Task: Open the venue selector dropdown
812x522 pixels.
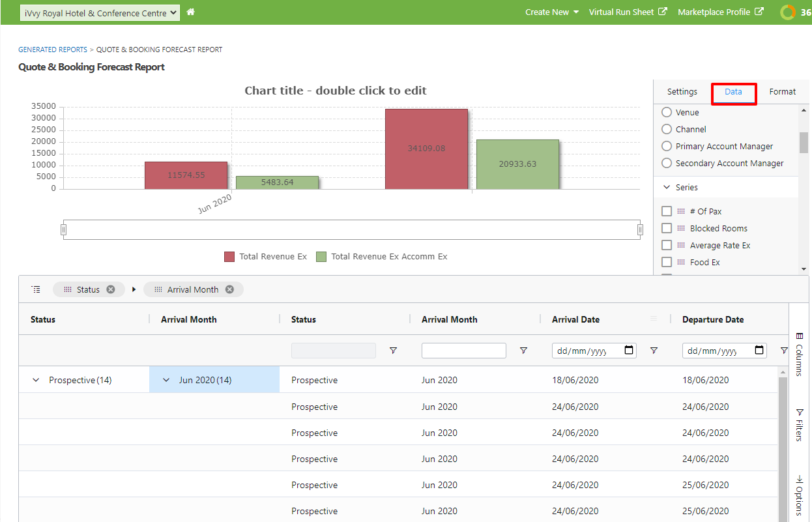Action: pos(100,12)
